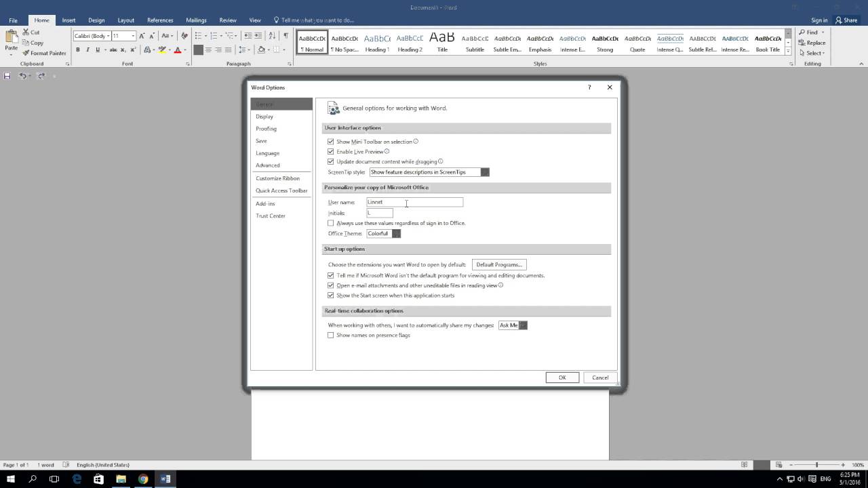This screenshot has width=868, height=488.
Task: Click the Windows Start button
Action: (x=11, y=479)
